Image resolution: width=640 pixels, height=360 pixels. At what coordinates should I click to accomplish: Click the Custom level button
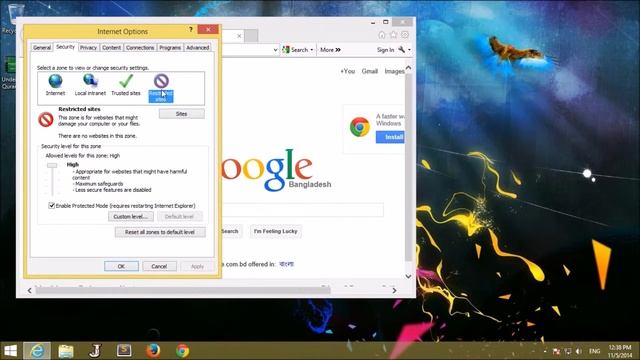[x=131, y=216]
